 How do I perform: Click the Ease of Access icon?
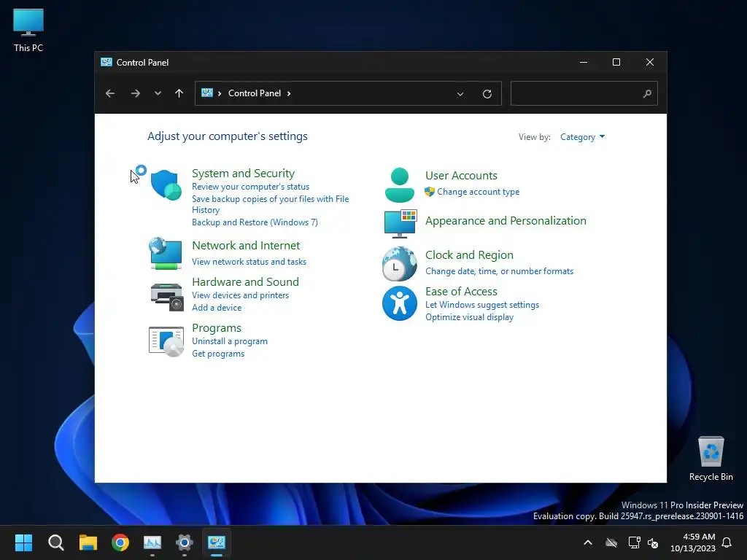click(399, 303)
